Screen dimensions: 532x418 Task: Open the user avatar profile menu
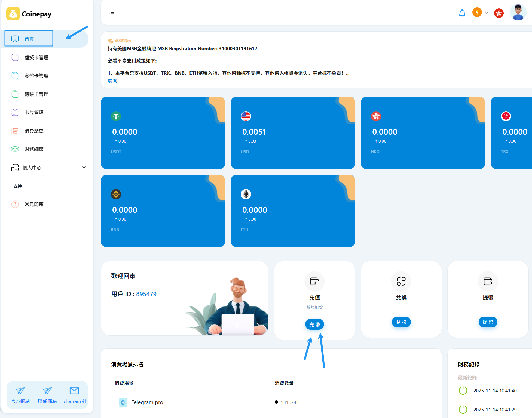(518, 13)
